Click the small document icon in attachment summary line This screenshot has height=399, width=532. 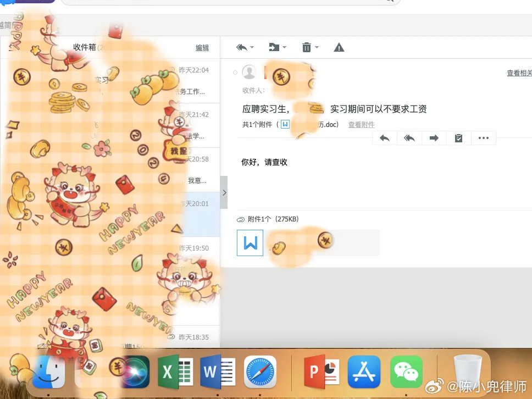coord(285,124)
